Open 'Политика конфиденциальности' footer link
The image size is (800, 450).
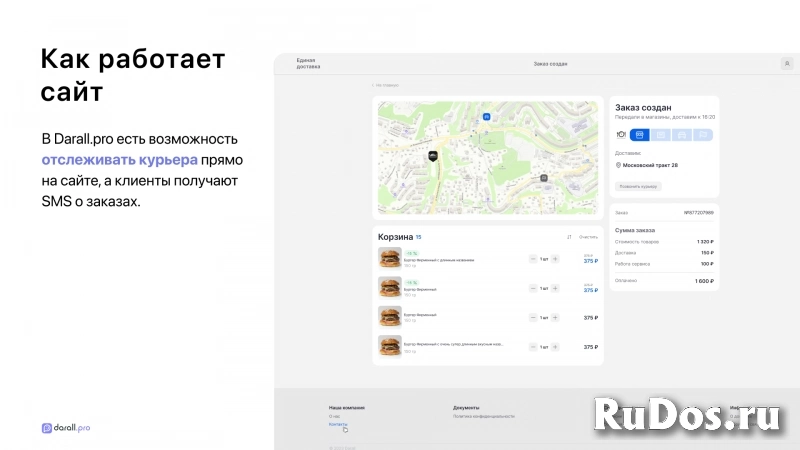tap(484, 416)
